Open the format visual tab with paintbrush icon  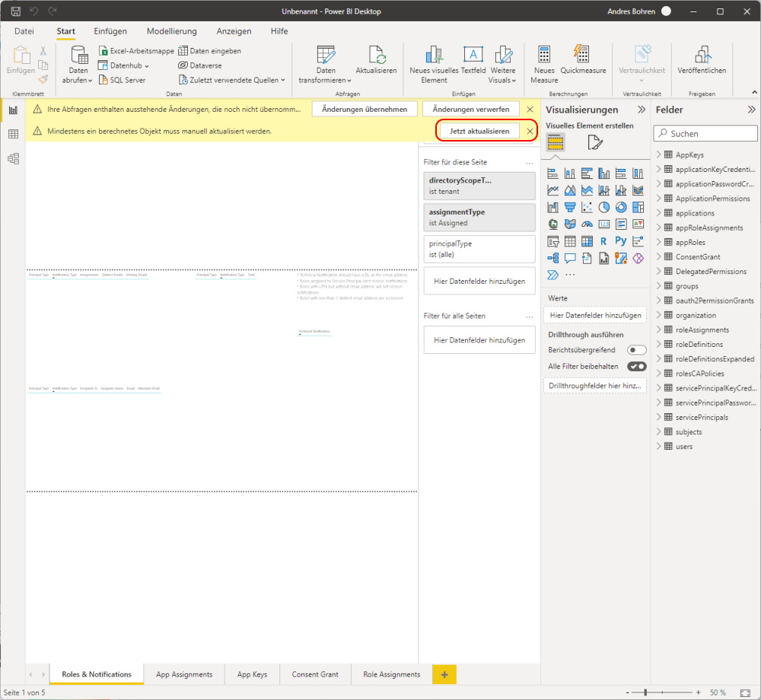click(x=595, y=143)
